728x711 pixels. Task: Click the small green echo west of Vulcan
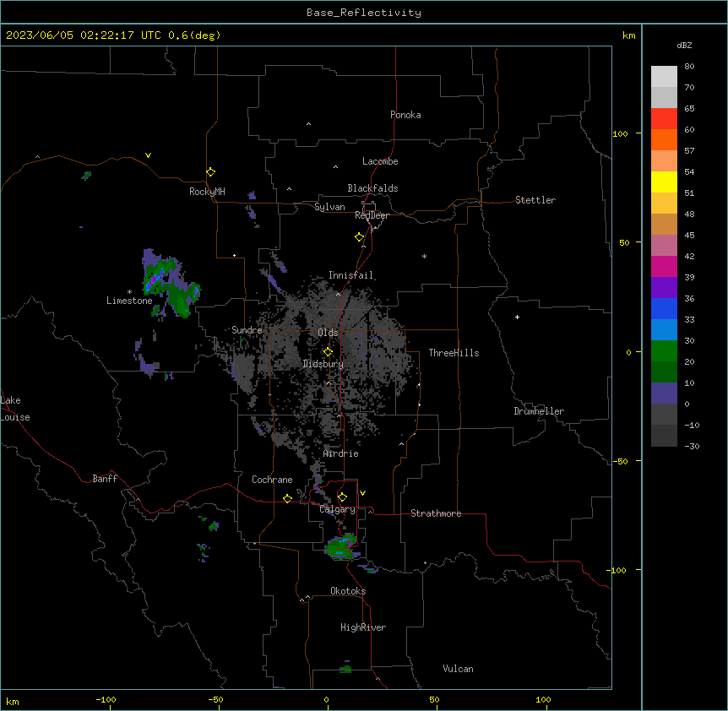click(x=345, y=669)
